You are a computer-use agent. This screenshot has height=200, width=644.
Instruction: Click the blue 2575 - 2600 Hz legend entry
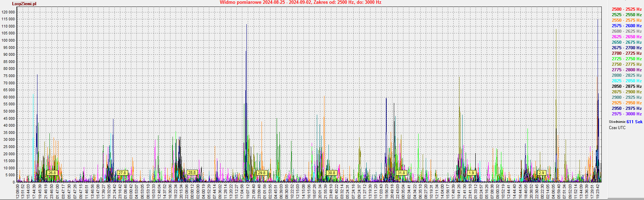[x=626, y=26]
